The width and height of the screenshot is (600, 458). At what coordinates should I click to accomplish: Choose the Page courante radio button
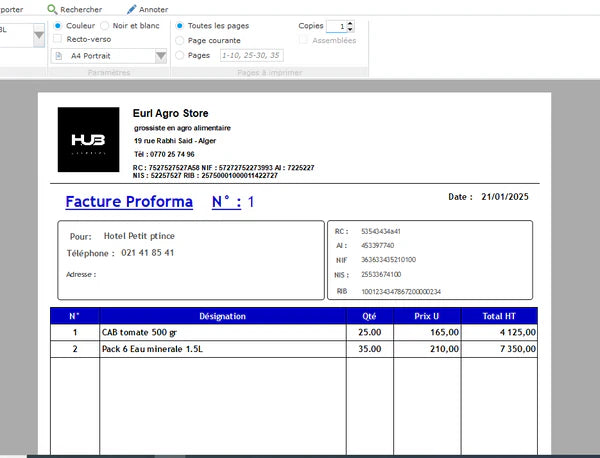coord(179,40)
